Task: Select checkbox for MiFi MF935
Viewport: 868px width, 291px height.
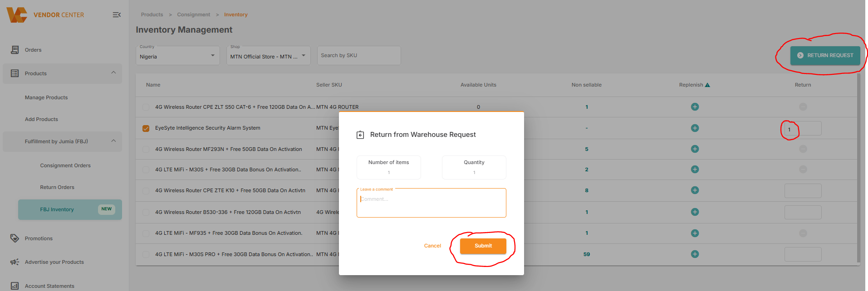Action: point(146,233)
